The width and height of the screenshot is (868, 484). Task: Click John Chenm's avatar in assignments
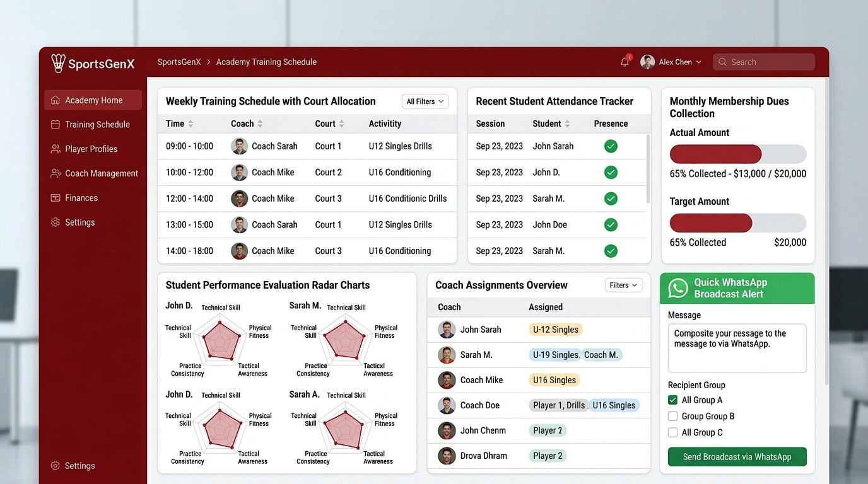click(x=447, y=430)
